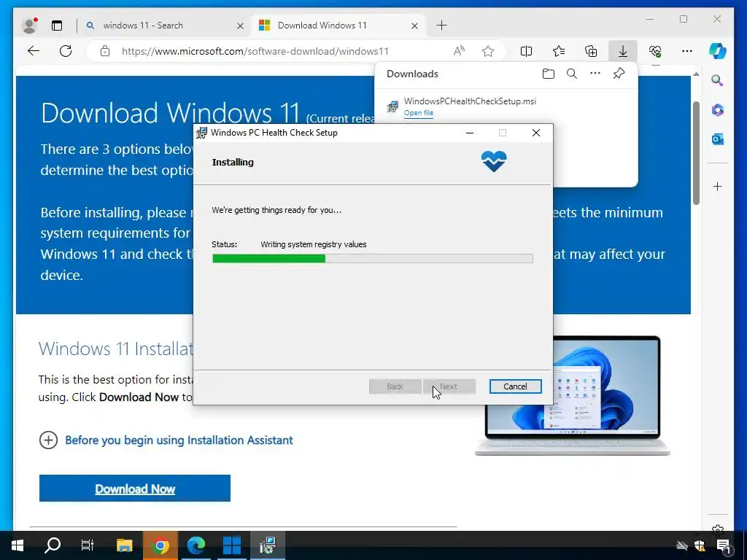Select WindowsPCHealthCheckSetup.msi download entry
The height and width of the screenshot is (560, 747).
(x=506, y=106)
